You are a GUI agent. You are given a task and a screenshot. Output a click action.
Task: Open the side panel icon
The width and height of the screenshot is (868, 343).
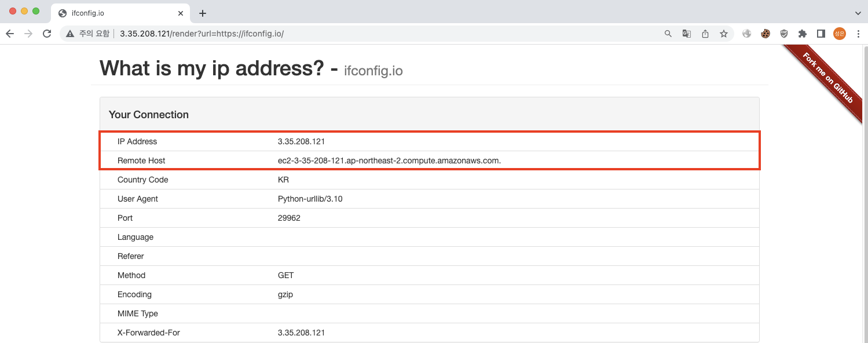pyautogui.click(x=821, y=33)
